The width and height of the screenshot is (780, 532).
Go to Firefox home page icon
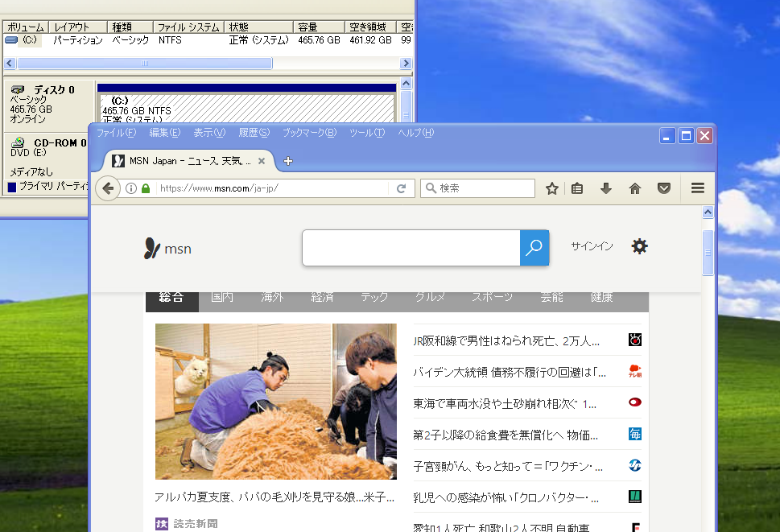pyautogui.click(x=635, y=188)
